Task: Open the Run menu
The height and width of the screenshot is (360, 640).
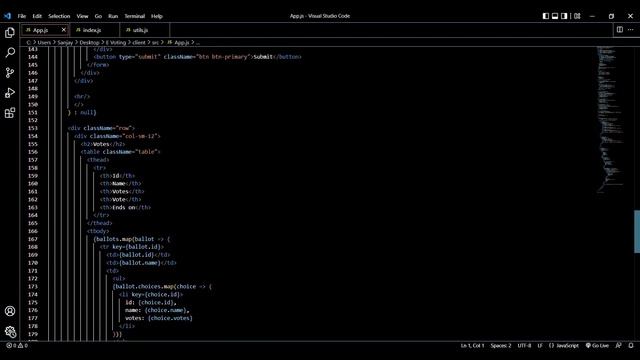Action: pyautogui.click(x=113, y=16)
